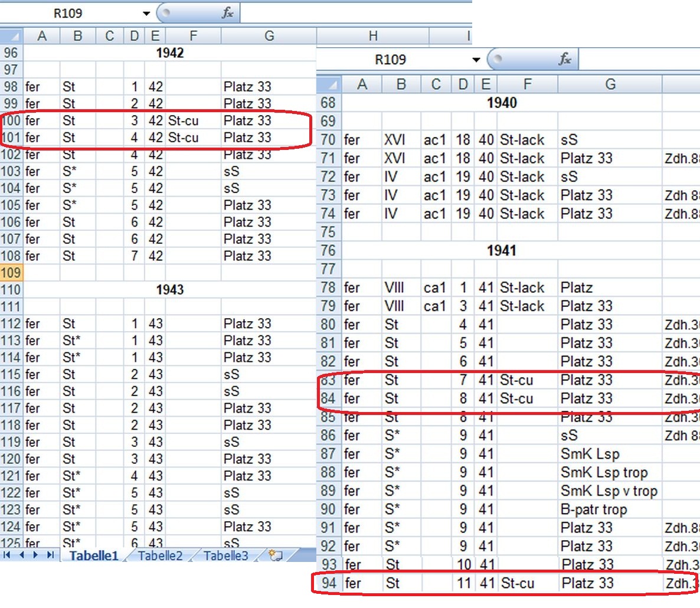Select column H header
Image resolution: width=700 pixels, height=608 pixels.
pos(372,36)
